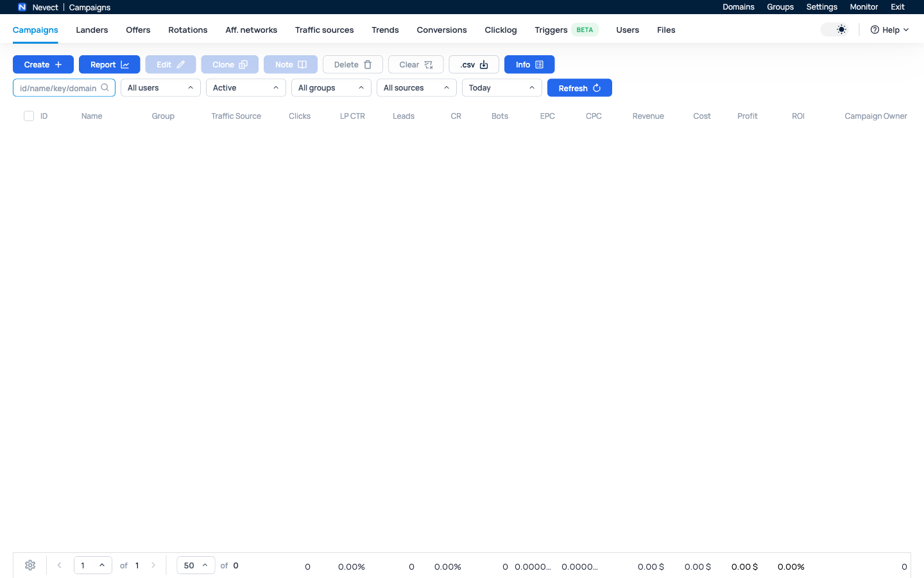
Task: Click the Create campaign button
Action: pyautogui.click(x=43, y=64)
